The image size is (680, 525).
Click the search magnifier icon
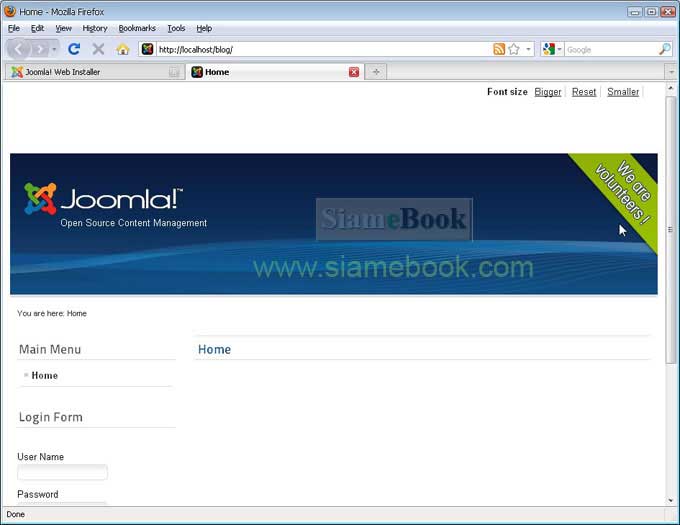click(665, 49)
